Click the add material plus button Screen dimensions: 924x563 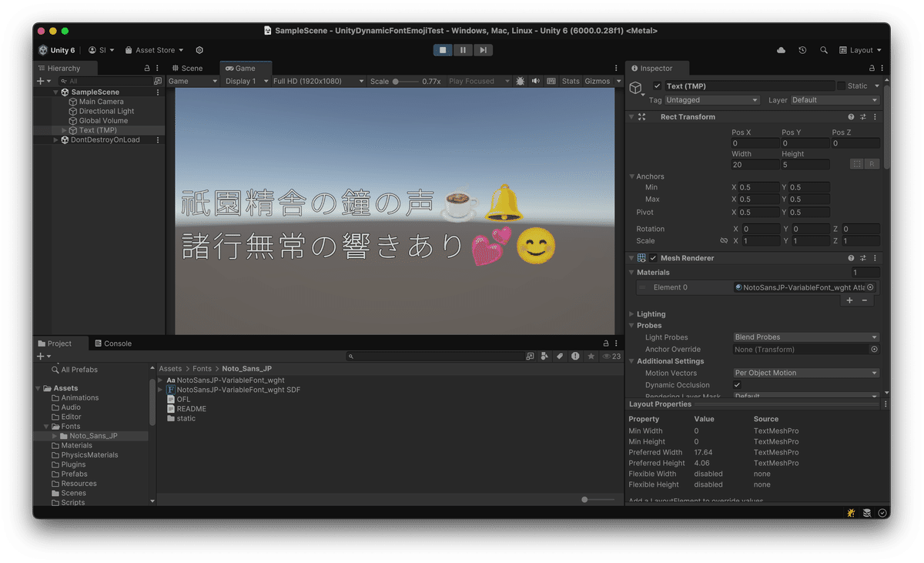click(x=850, y=300)
